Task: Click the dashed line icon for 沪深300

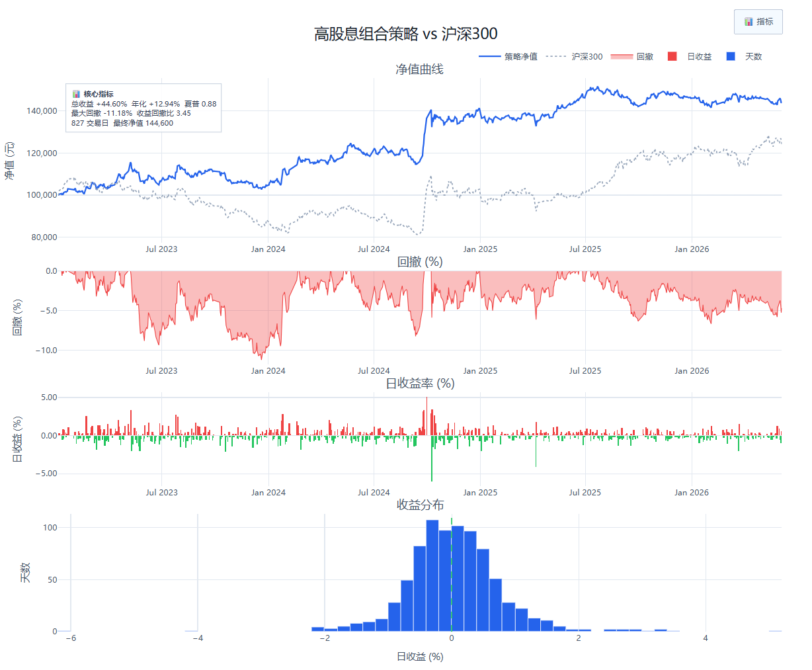Action: click(x=556, y=57)
